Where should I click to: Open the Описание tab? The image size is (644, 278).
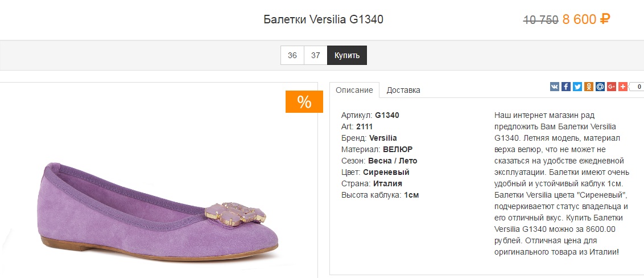354,90
